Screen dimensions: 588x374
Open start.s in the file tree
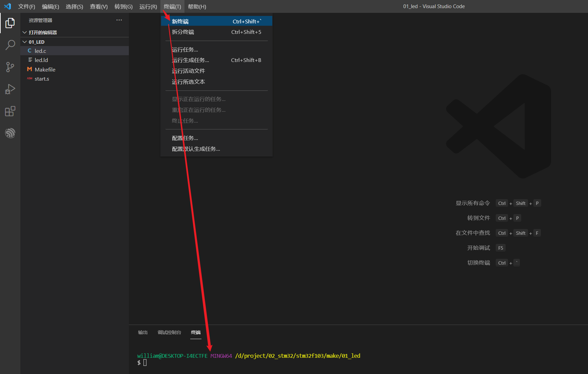[75, 79]
